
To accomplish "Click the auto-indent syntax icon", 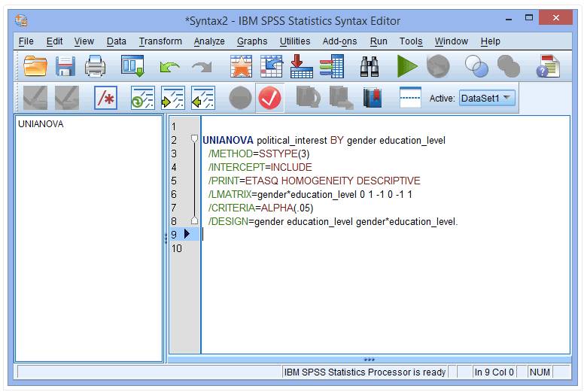I will pos(143,98).
